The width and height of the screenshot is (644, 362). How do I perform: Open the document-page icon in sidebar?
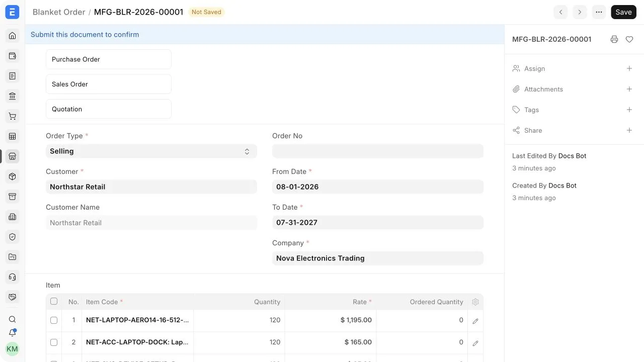[13, 76]
